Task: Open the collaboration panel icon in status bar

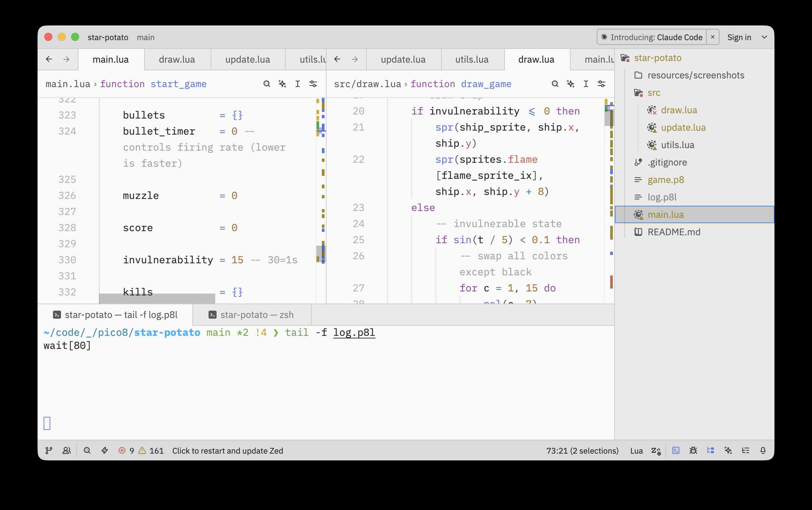Action: tap(67, 450)
